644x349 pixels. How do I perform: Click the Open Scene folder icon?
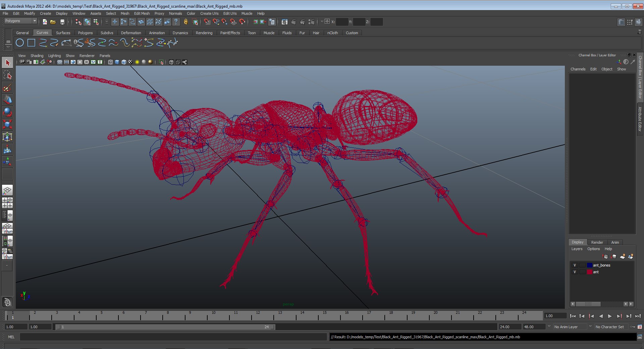(x=53, y=22)
